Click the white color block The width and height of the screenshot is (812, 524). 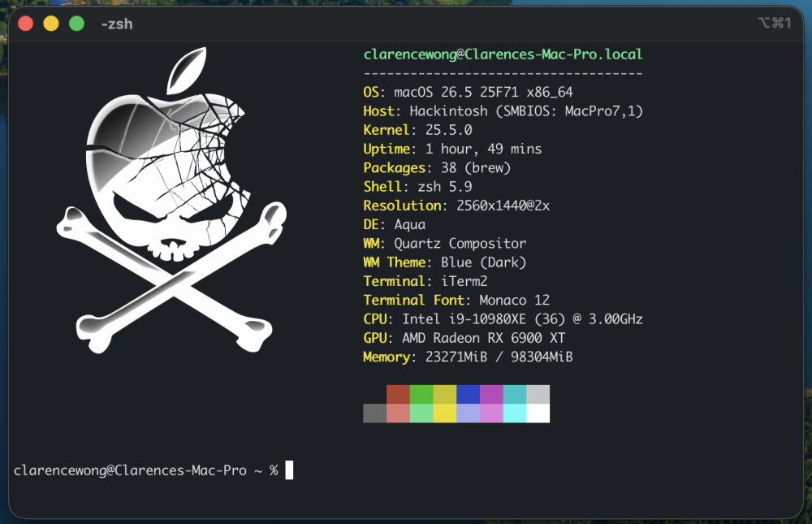[x=538, y=414]
